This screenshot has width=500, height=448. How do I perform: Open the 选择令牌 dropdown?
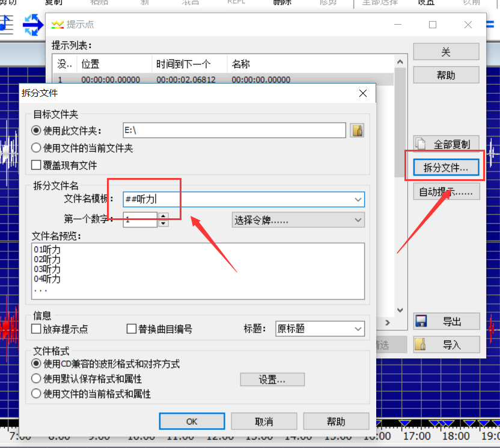298,220
